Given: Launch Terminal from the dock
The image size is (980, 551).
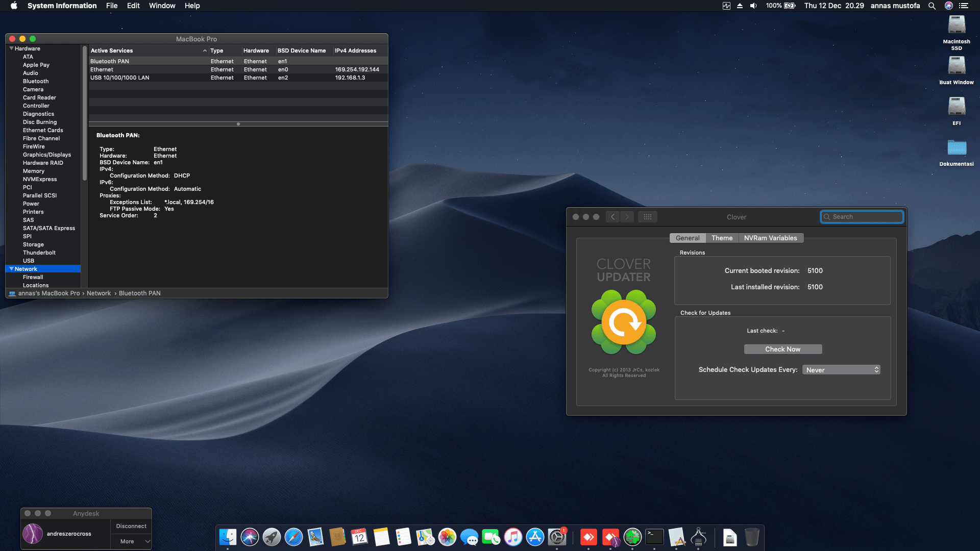Looking at the screenshot, I should pyautogui.click(x=654, y=537).
